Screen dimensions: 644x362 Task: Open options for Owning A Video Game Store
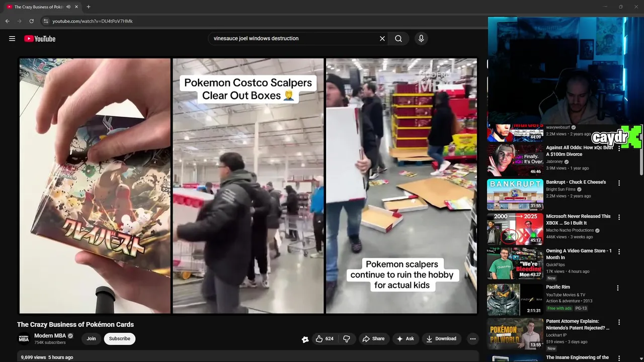pyautogui.click(x=619, y=252)
